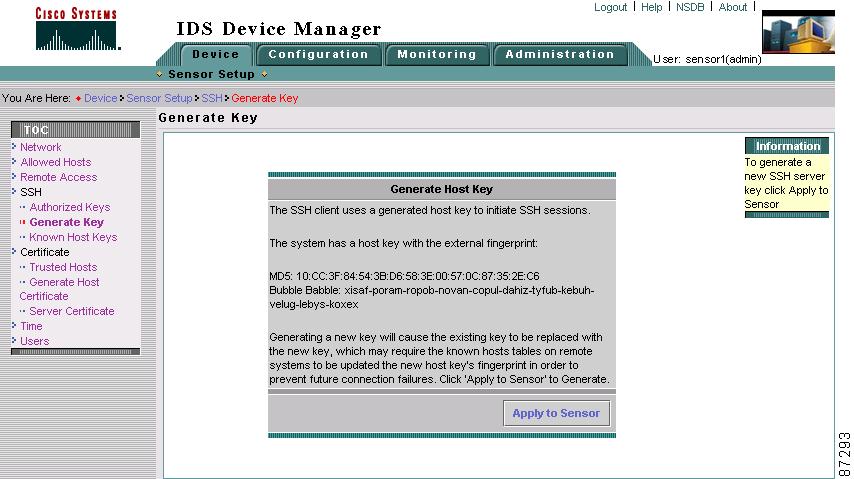The width and height of the screenshot is (854, 479).
Task: Click the Device breadcrumb link
Action: 100,98
